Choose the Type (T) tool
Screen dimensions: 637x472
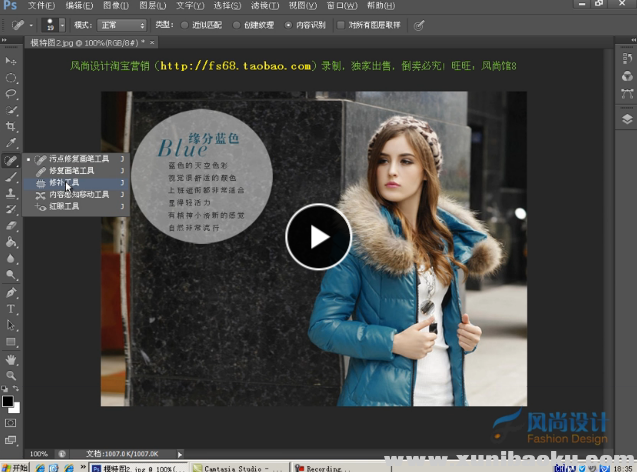[11, 309]
